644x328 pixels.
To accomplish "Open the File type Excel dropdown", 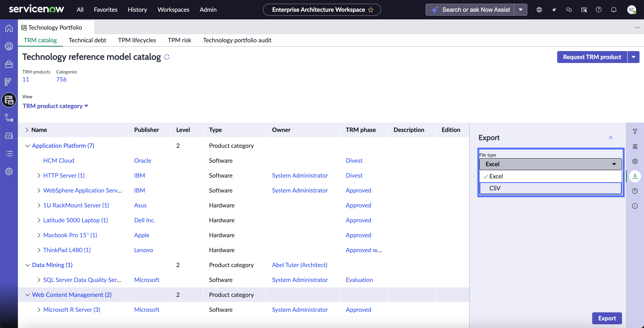I will point(550,164).
